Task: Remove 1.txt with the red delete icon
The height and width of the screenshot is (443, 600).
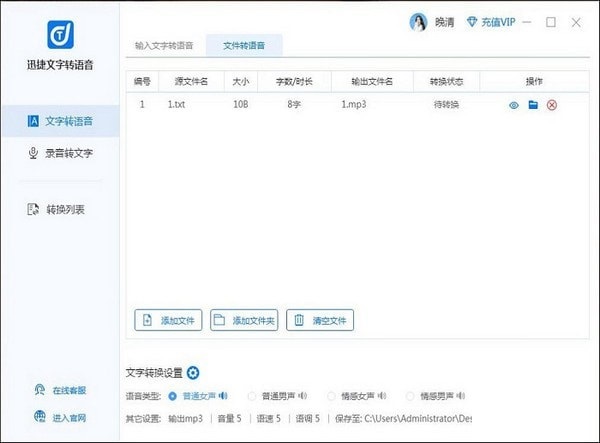Action: (552, 105)
